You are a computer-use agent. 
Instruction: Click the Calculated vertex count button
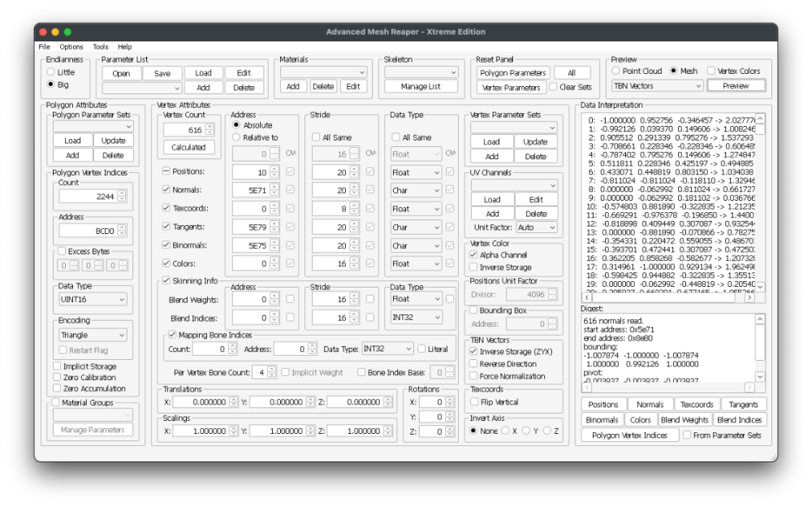click(x=188, y=147)
